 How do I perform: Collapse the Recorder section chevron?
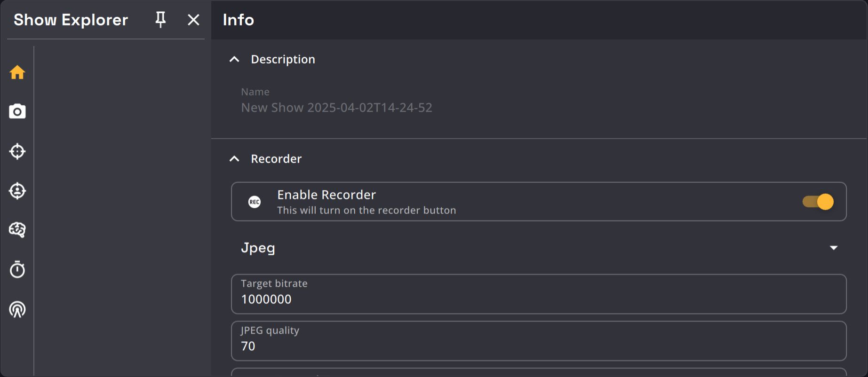tap(234, 159)
